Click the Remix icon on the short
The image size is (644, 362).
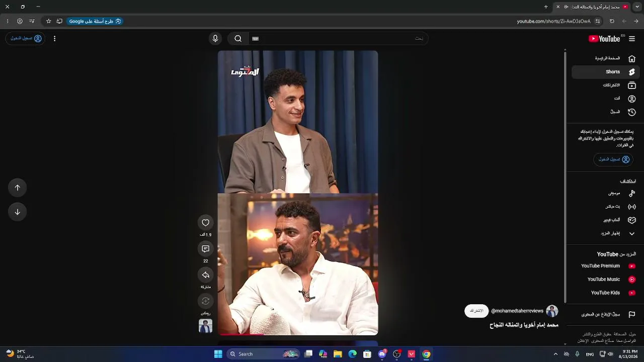[x=205, y=301]
